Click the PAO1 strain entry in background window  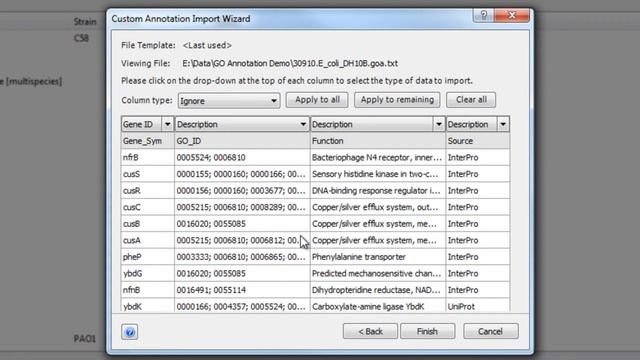84,338
